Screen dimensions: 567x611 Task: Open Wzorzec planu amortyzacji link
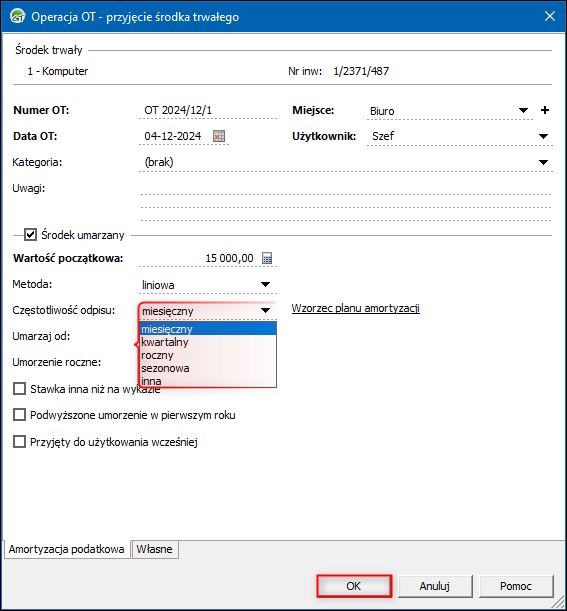coord(355,308)
